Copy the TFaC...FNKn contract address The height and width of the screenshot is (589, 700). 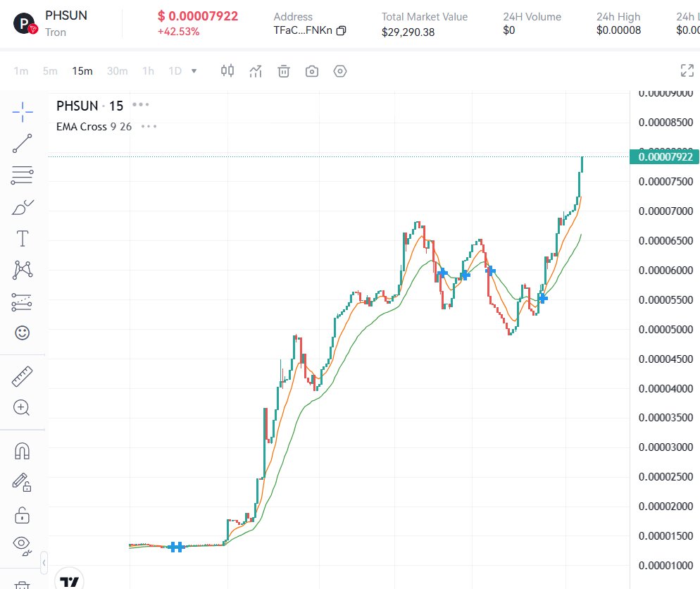340,32
